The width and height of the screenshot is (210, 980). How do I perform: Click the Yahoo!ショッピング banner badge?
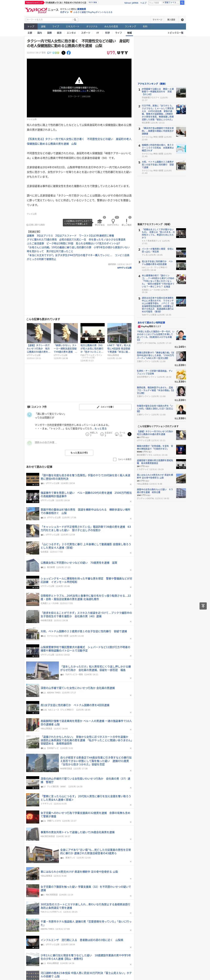34,3
